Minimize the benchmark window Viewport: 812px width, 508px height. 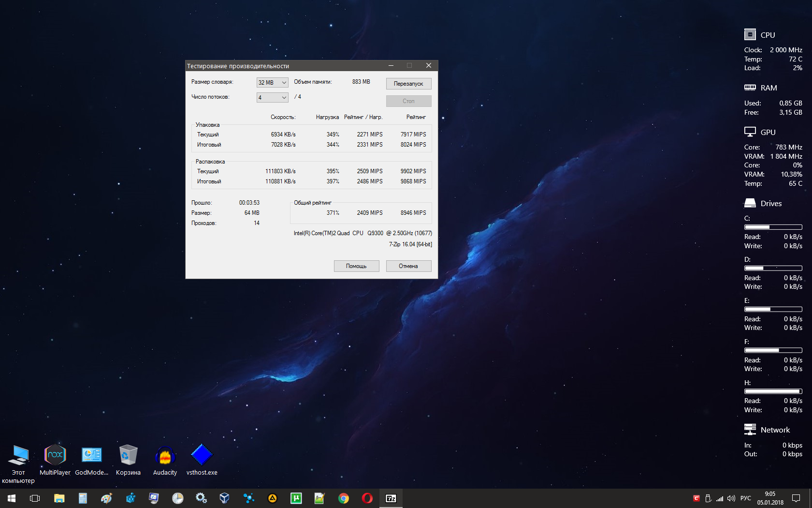[x=391, y=65]
